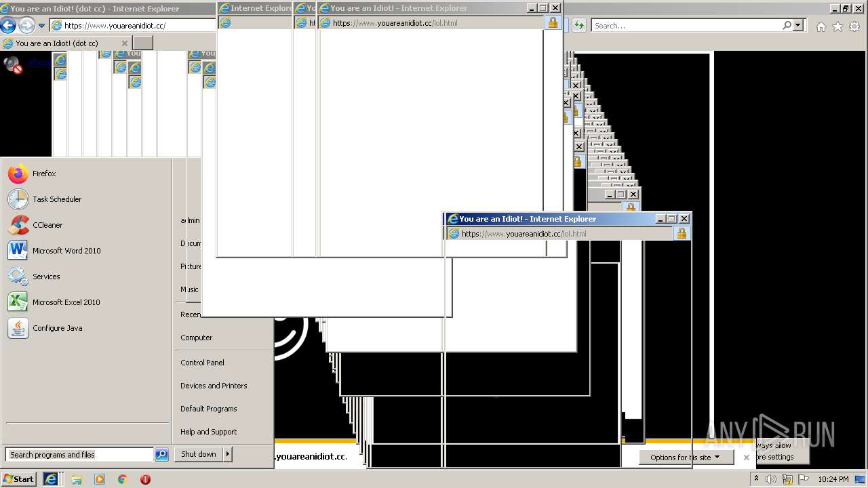
Task: Open Help and Support
Action: (x=209, y=432)
